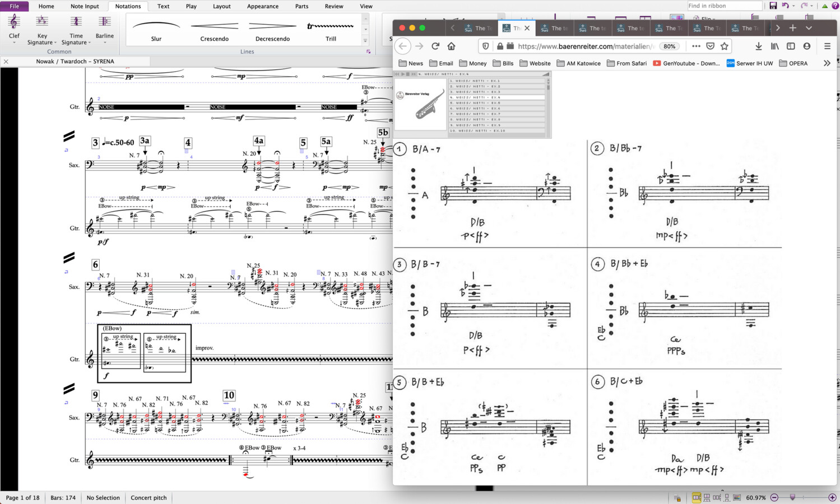The width and height of the screenshot is (840, 504).
Task: Open the Lines group dialog launcher
Action: point(368,52)
